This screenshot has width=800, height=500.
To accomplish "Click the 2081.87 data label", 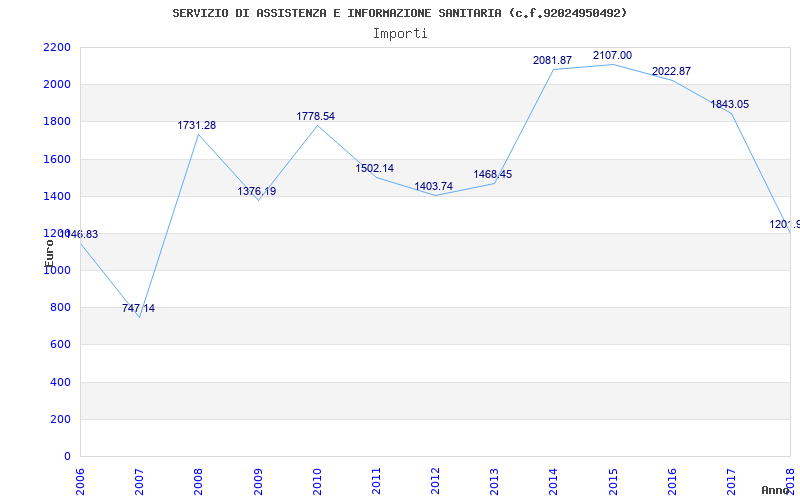I will tap(553, 60).
